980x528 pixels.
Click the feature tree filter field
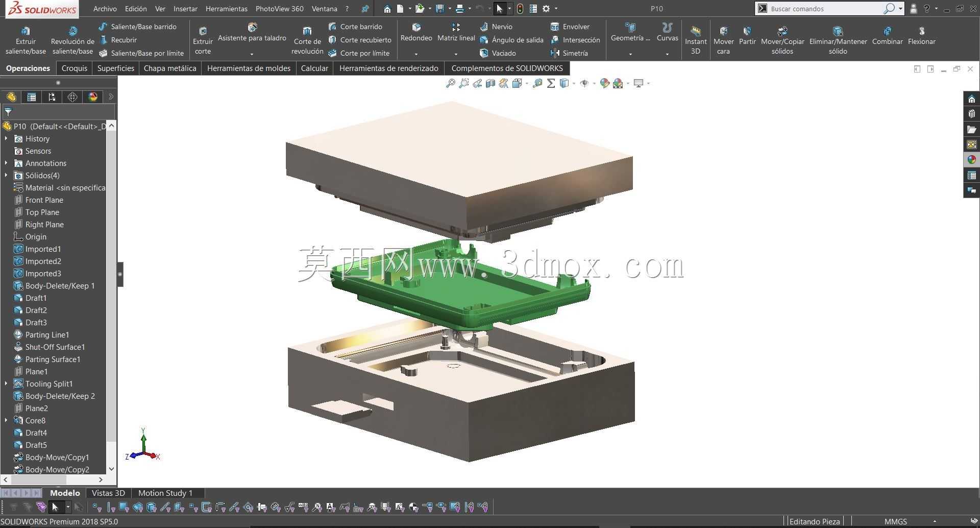[x=59, y=112]
